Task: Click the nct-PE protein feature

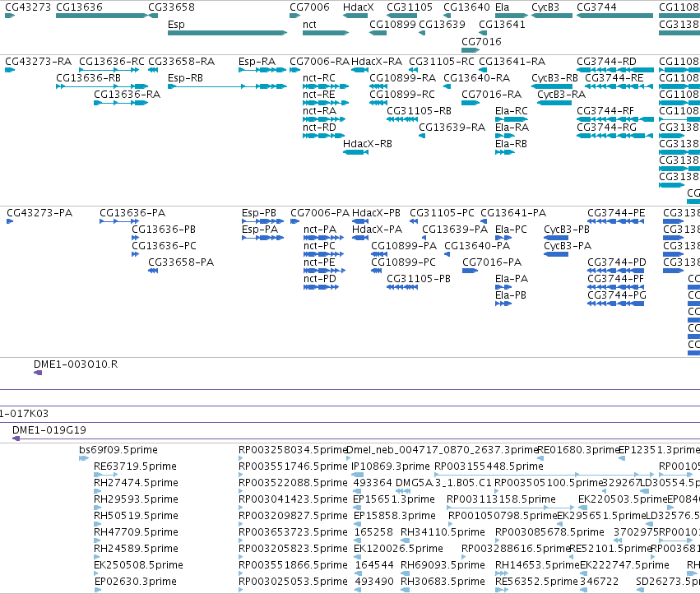Action: [325, 271]
